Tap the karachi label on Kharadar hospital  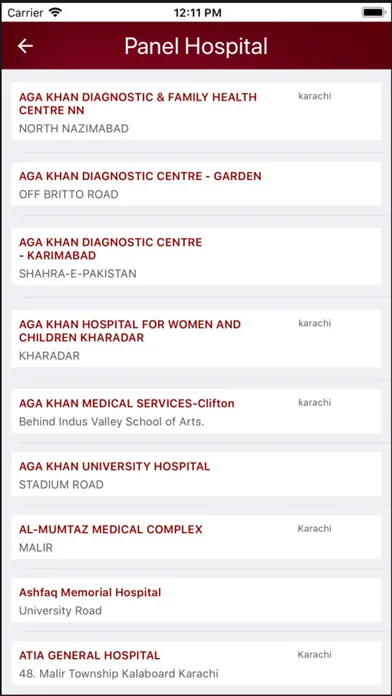(x=315, y=323)
